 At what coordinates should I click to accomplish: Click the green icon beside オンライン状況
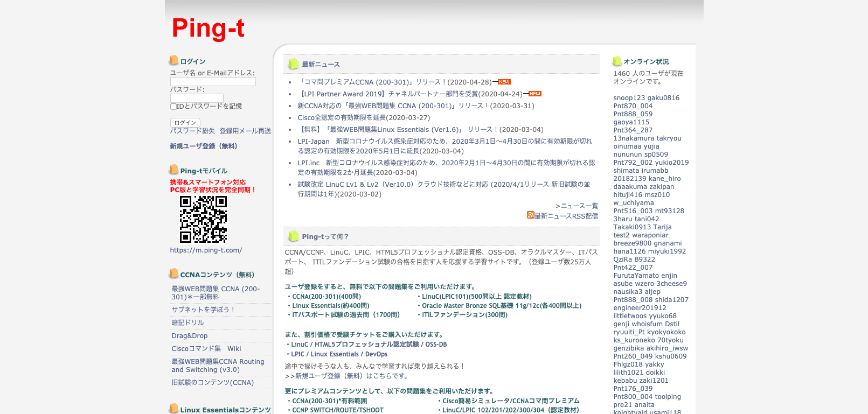(x=617, y=61)
